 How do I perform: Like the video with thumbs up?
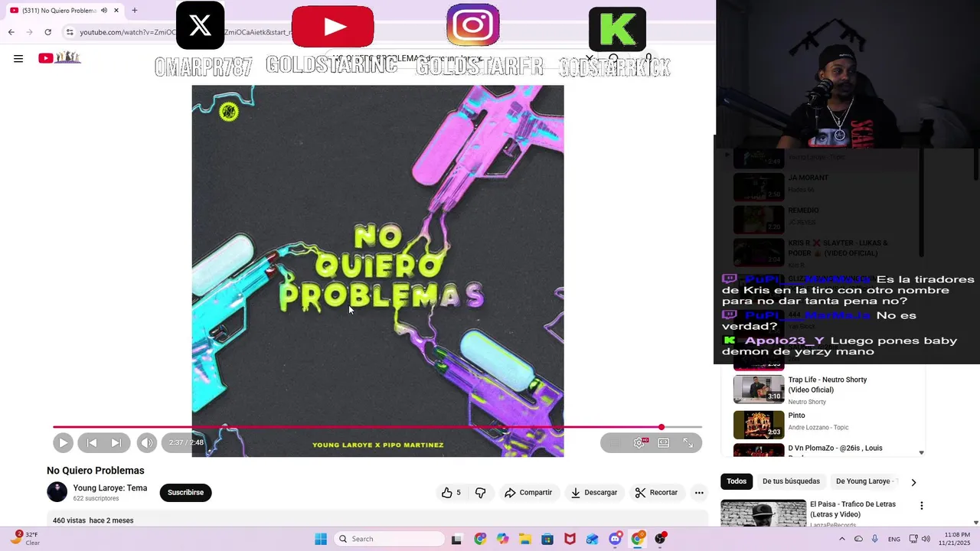click(451, 493)
